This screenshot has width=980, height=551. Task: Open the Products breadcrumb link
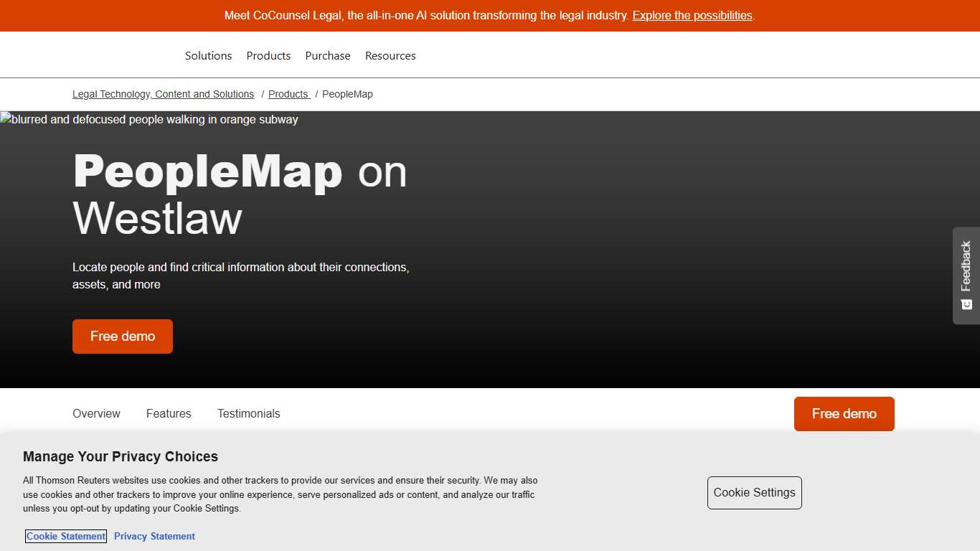(288, 94)
